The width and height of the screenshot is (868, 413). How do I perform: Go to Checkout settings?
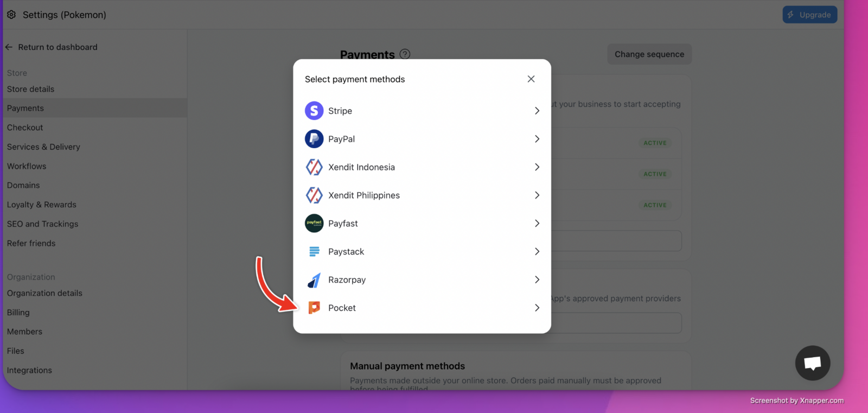tap(25, 128)
